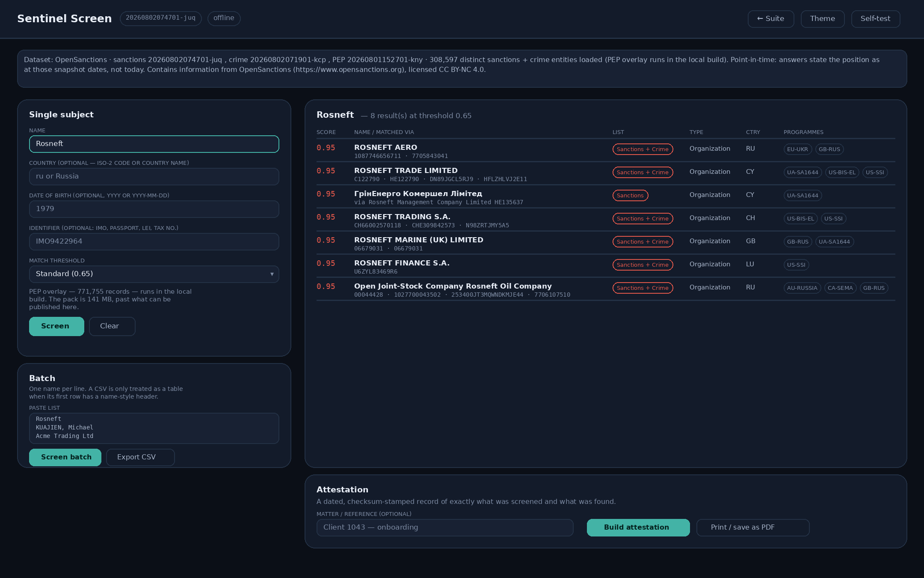Viewport: 924px width, 578px height.
Task: Click the LIST column header
Action: coord(618,132)
